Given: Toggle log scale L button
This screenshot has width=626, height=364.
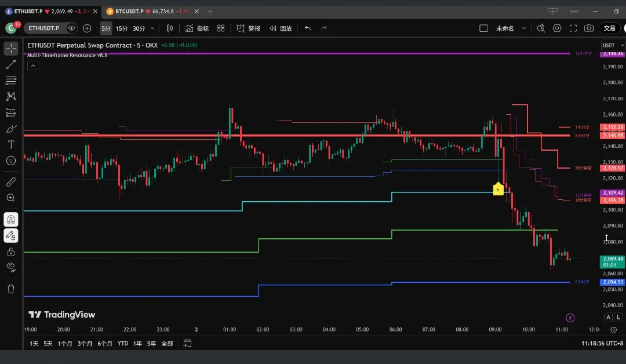Looking at the screenshot, I should pos(618,317).
